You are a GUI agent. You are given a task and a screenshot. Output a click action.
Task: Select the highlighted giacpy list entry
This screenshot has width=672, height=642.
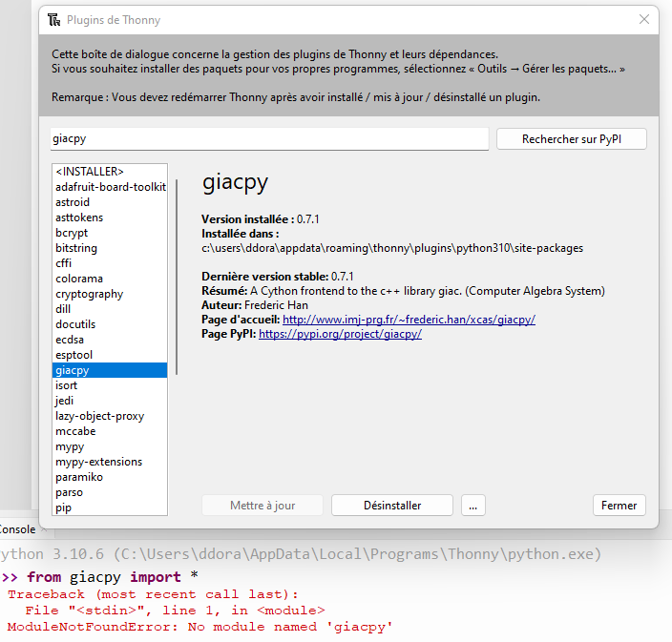(x=109, y=370)
